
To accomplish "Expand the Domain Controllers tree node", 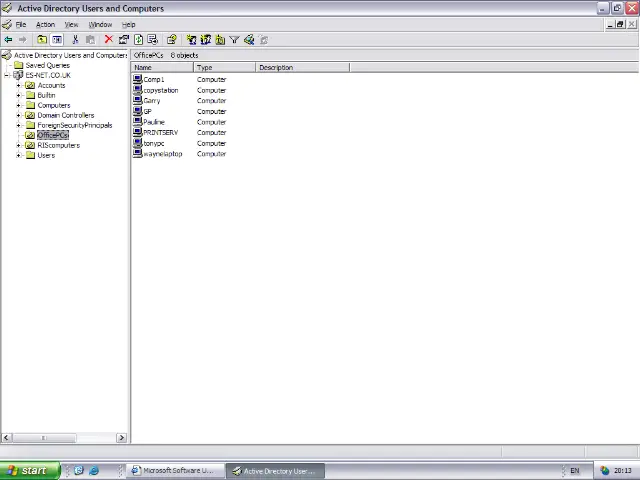I will 18,115.
